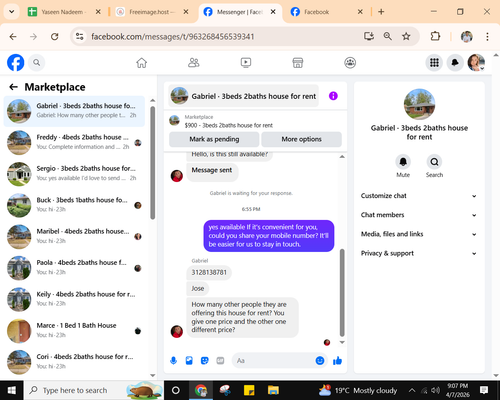Open the install app icon in address bar

369,36
